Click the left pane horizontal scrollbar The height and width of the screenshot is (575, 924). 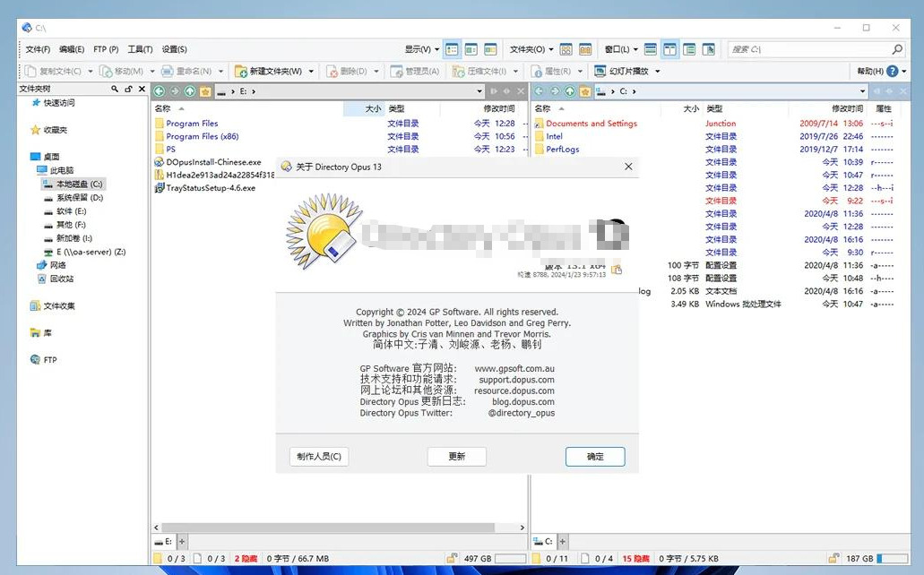[328, 528]
